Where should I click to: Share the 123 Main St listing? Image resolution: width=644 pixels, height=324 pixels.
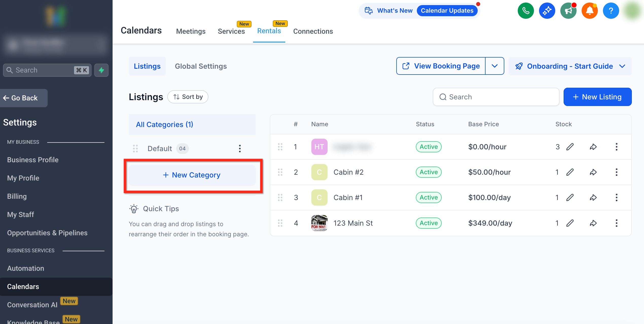(x=593, y=223)
